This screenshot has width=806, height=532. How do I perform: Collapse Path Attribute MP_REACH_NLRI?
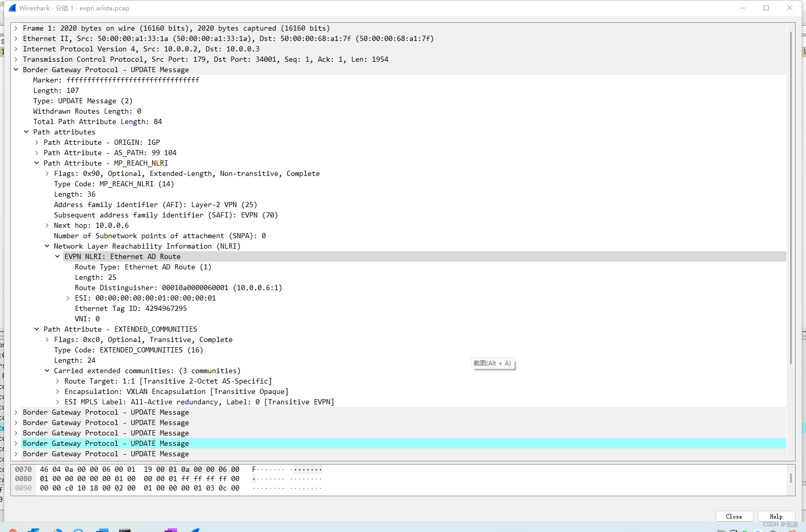click(x=37, y=163)
